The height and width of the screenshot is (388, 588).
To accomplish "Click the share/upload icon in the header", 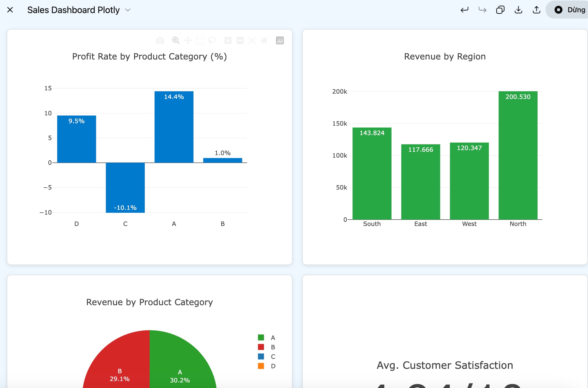I will click(536, 10).
